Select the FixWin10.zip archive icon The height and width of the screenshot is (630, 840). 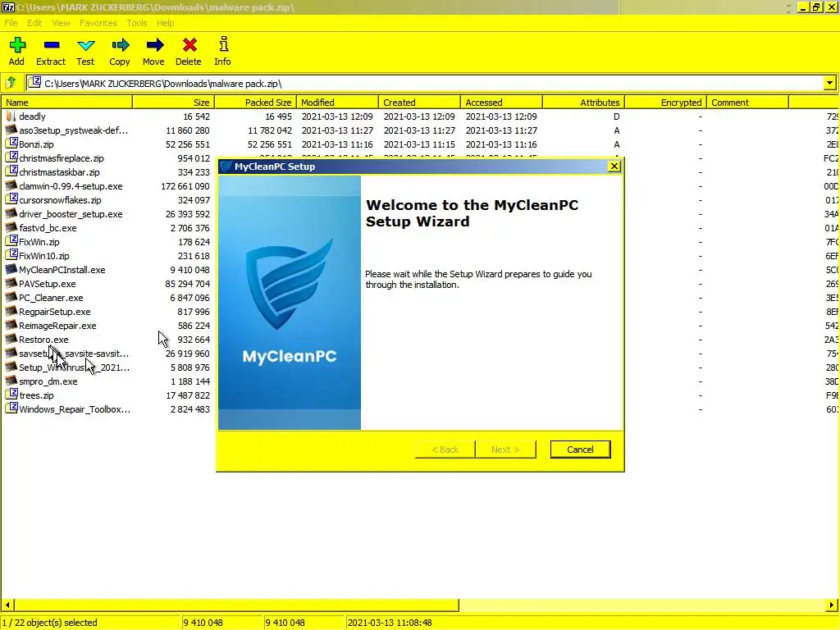coord(11,256)
